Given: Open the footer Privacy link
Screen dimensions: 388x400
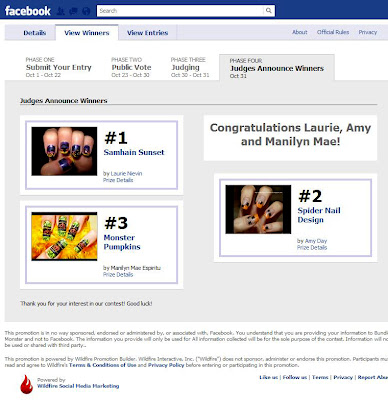Looking at the screenshot, I should tap(343, 377).
